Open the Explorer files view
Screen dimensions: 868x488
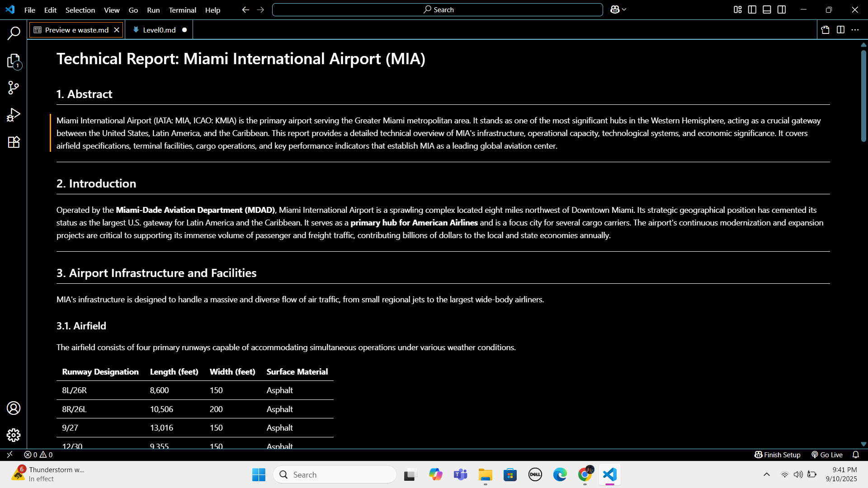pos(14,61)
